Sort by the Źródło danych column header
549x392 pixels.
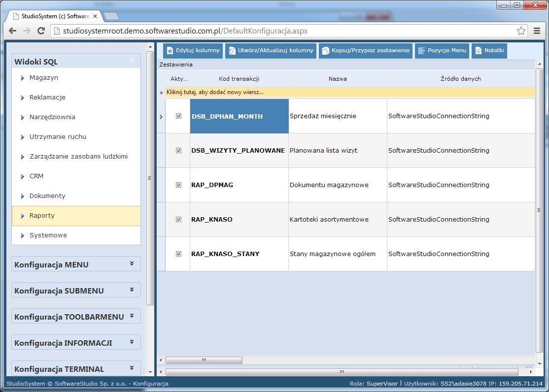[x=461, y=79]
